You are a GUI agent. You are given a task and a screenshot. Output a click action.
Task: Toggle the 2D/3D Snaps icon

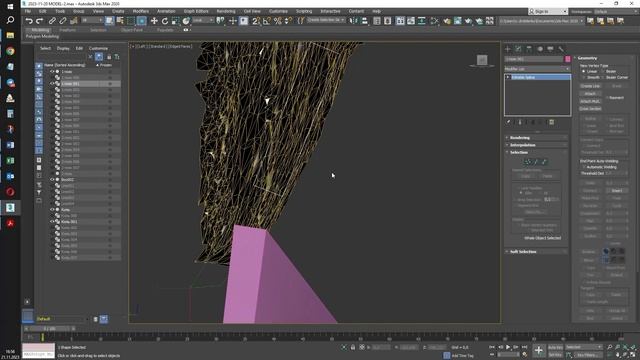(x=256, y=21)
